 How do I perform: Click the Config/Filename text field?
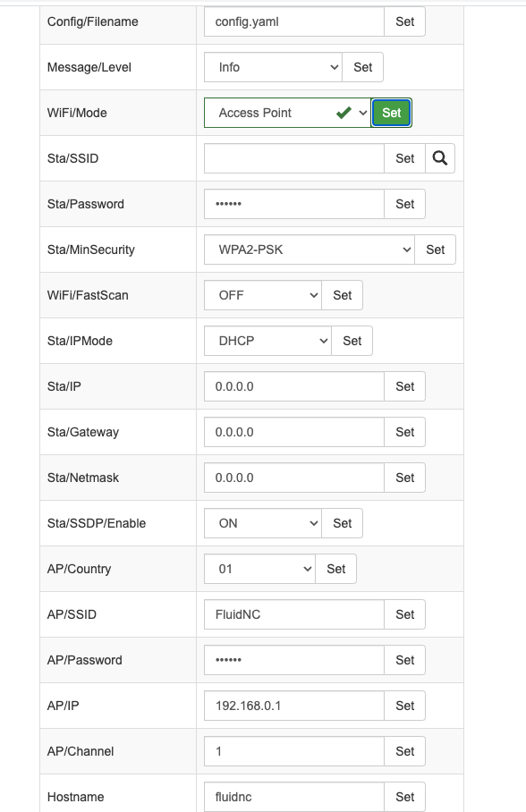293,21
